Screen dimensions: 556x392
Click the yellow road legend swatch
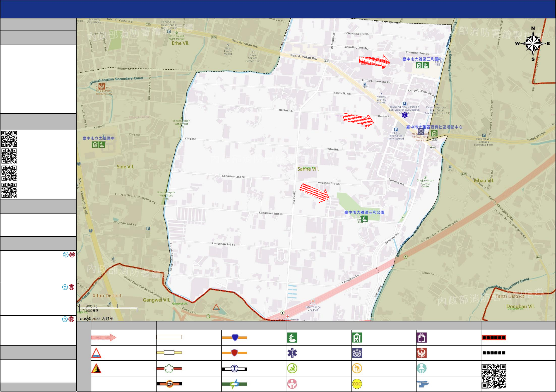click(x=169, y=352)
